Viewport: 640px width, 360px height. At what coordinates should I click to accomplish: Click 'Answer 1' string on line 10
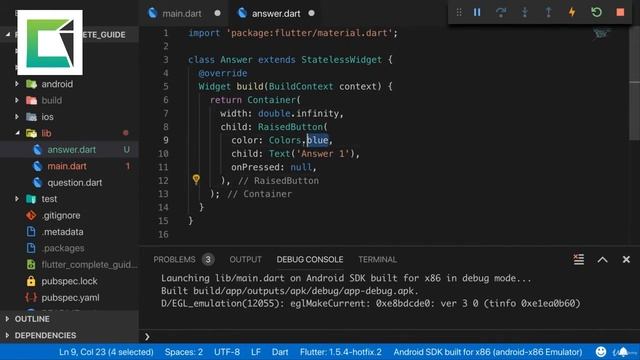(323, 153)
